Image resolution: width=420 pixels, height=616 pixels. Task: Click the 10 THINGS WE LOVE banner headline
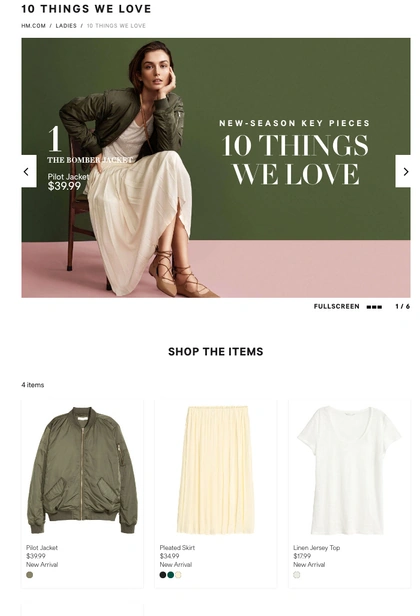click(295, 160)
